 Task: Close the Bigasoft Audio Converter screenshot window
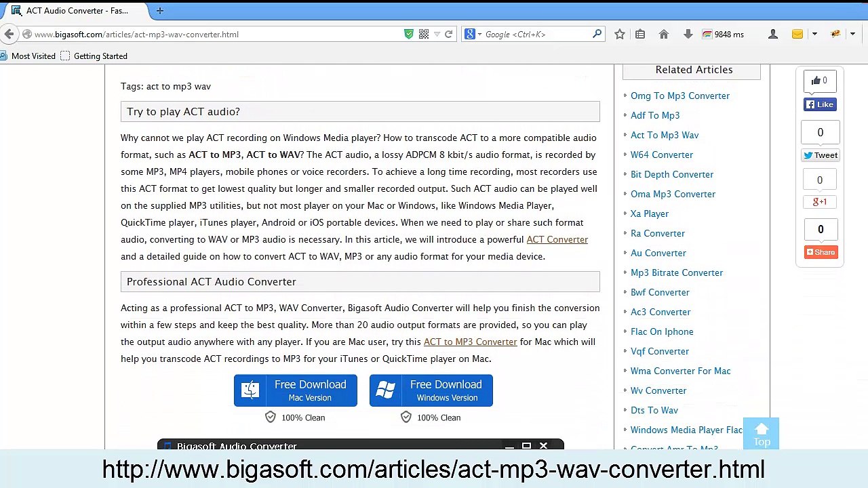coord(543,445)
